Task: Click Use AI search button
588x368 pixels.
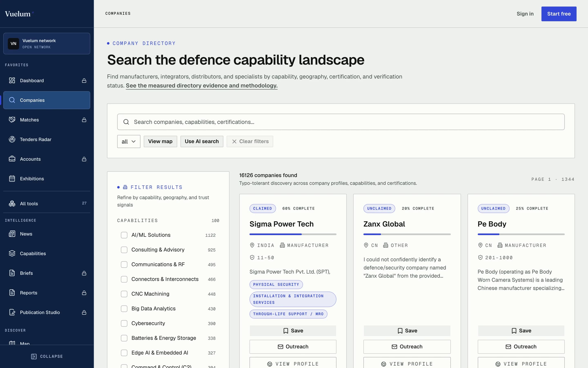Action: click(202, 141)
